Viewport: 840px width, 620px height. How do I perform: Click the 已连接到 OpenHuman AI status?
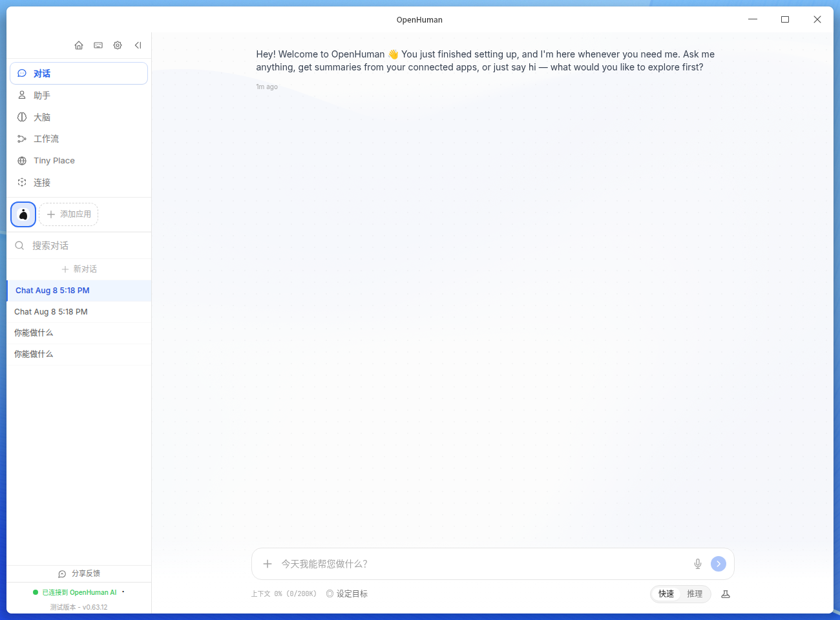point(75,592)
